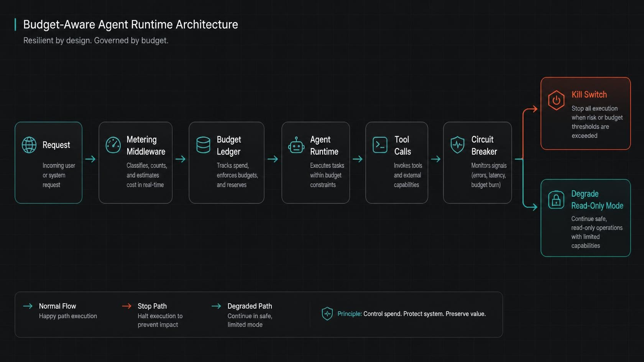Click the 'Degrade Read-Only Mode' title
This screenshot has height=362, width=644.
pos(597,199)
